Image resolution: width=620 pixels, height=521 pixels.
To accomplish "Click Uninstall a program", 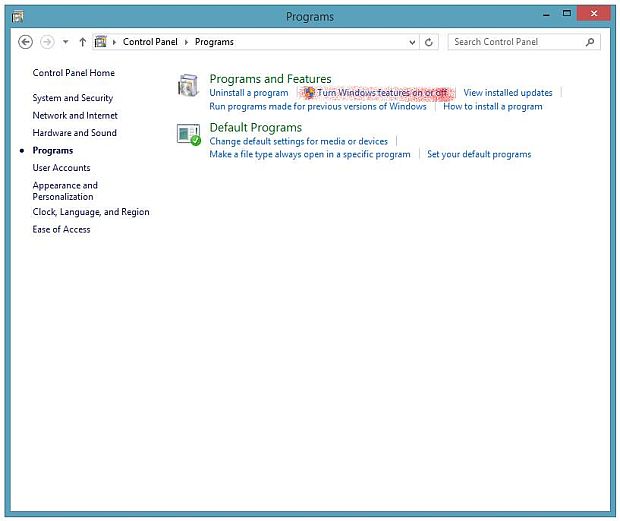I will point(249,93).
